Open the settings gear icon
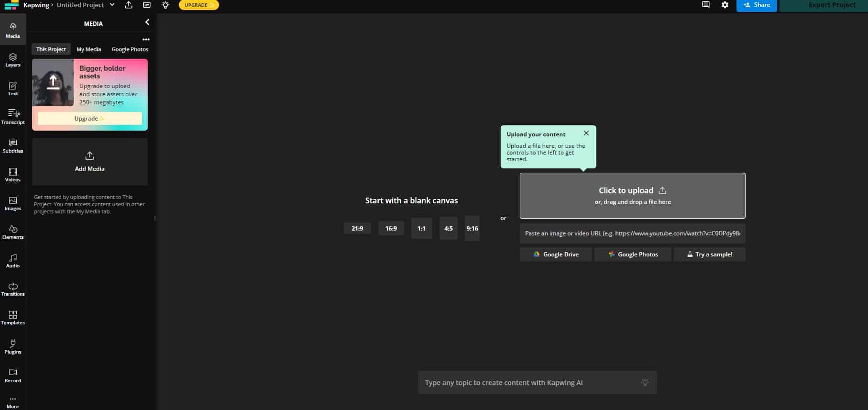The image size is (868, 410). click(725, 5)
